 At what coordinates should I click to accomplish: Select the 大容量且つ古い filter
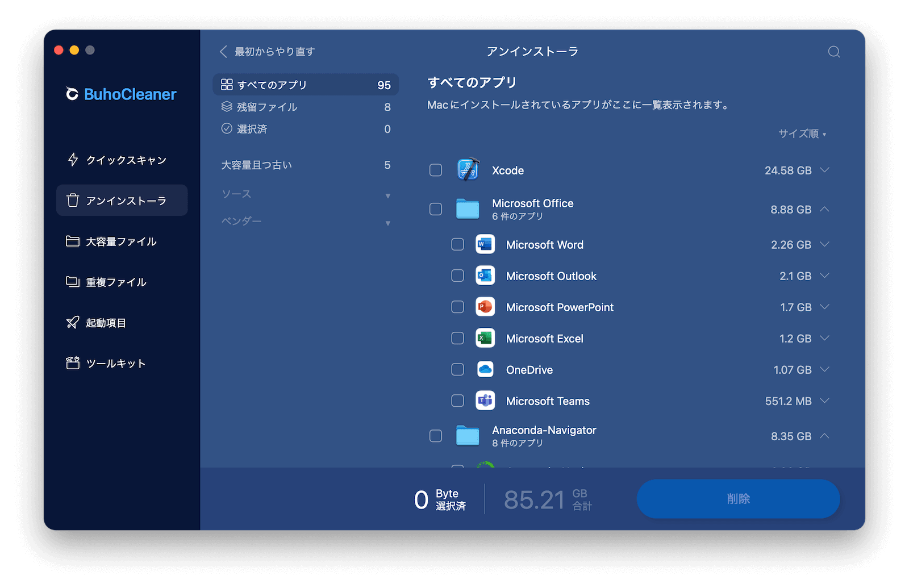click(306, 165)
